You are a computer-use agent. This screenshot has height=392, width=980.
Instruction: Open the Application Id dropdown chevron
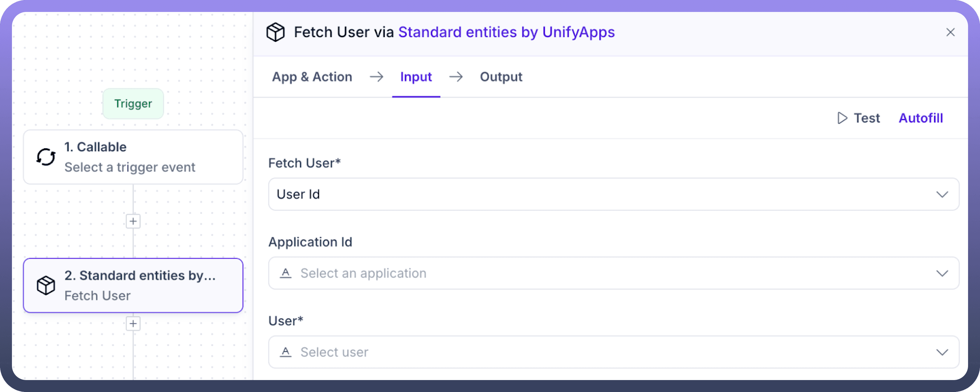[x=942, y=273]
